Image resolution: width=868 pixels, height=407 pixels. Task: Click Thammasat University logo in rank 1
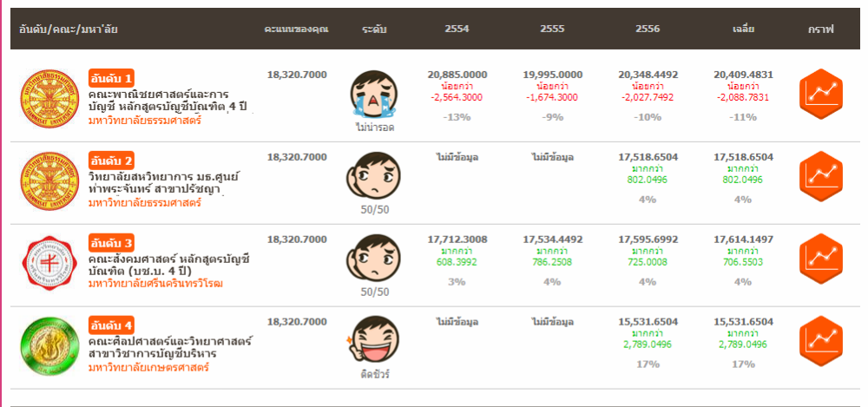(x=49, y=95)
